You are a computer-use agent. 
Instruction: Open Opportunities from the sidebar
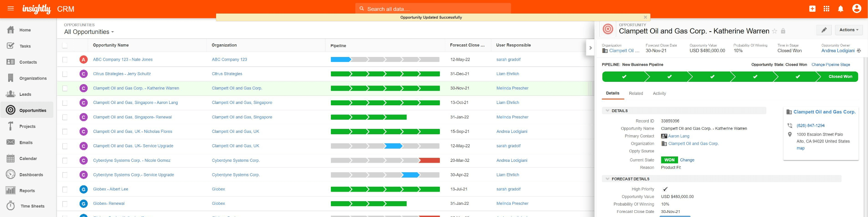(x=26, y=110)
